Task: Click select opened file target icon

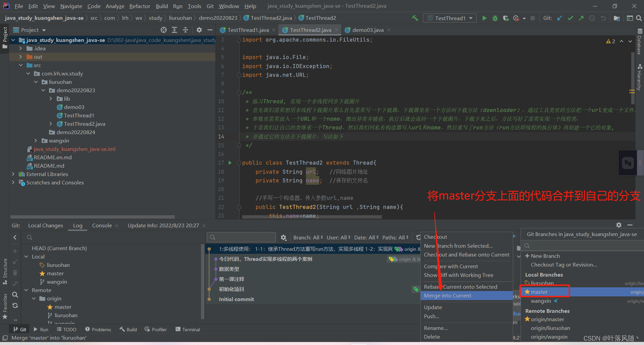Action: coord(164,30)
